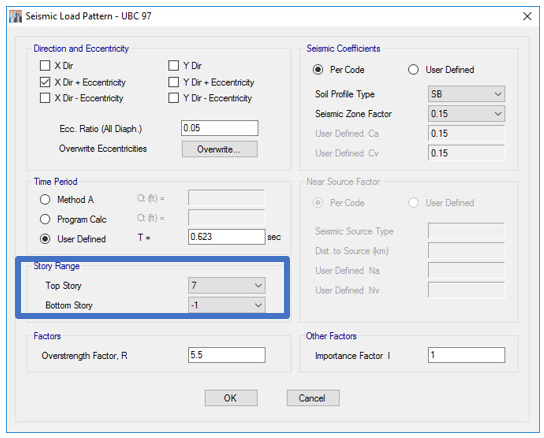Enable the X Dir checkbox
Screen dimensions: 544x438
tap(45, 65)
